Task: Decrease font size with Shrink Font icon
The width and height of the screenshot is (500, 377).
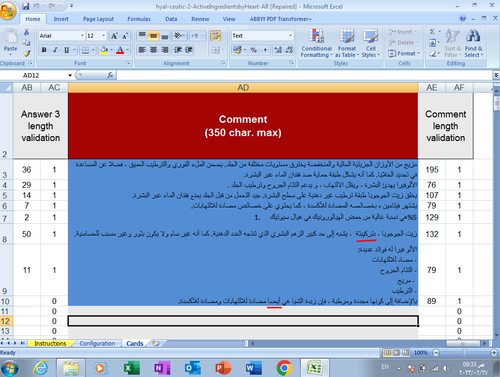Action: coord(125,36)
